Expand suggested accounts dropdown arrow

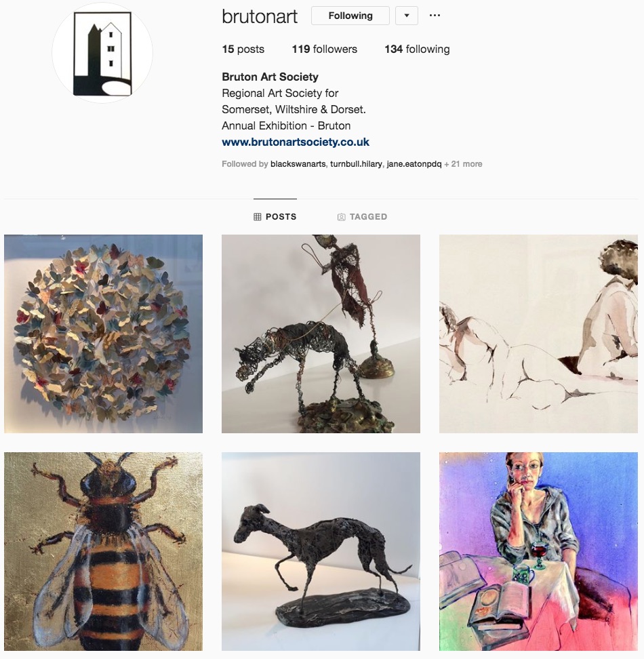(407, 16)
